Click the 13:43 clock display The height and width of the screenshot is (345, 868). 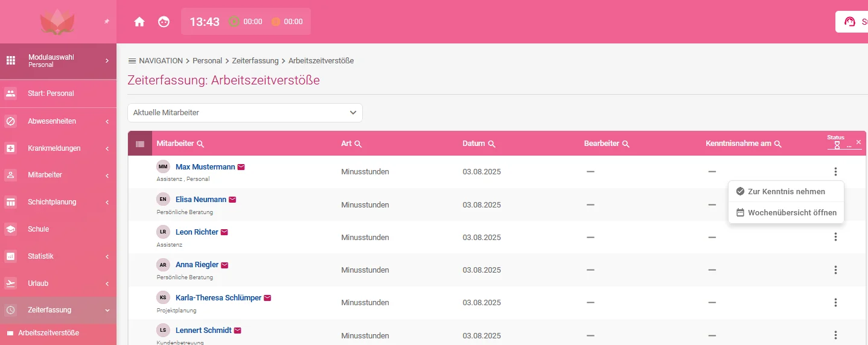(x=205, y=22)
